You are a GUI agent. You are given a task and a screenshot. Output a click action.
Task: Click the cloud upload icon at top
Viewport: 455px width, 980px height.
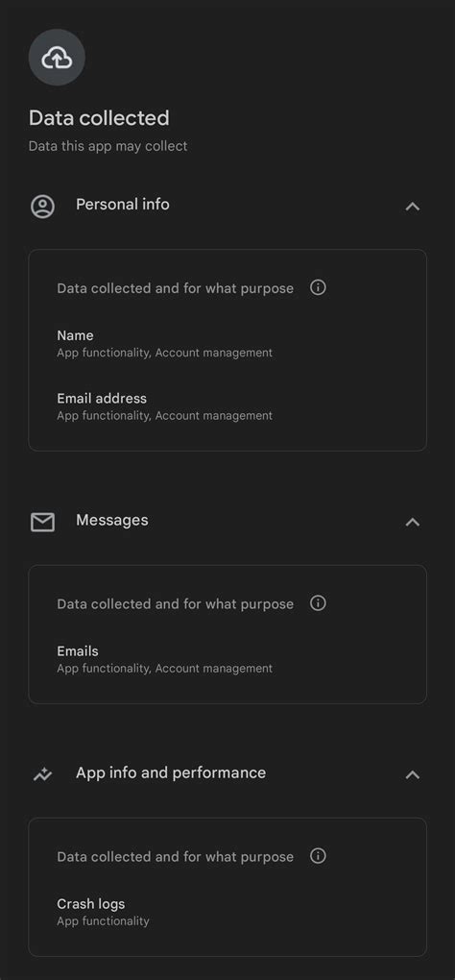57,58
